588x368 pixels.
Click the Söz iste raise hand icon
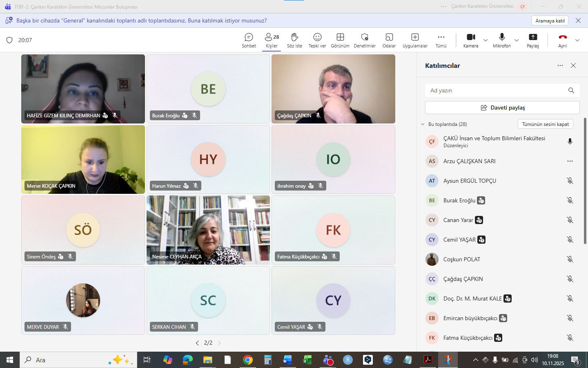(x=294, y=40)
